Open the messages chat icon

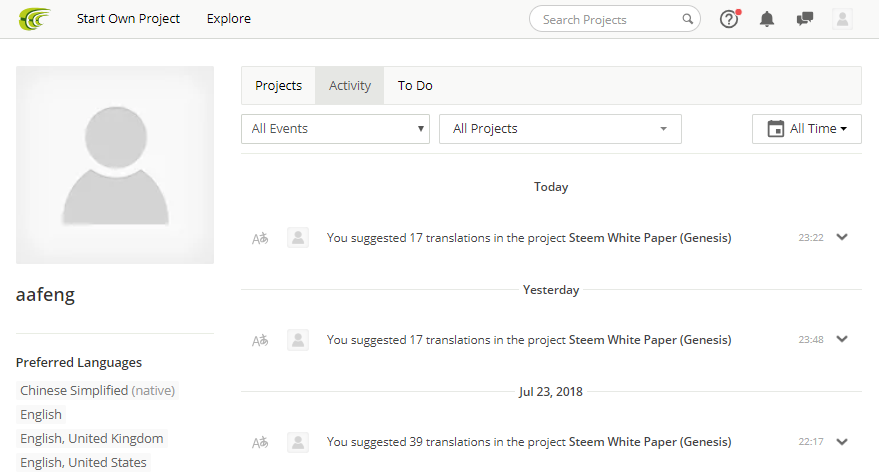(x=804, y=19)
